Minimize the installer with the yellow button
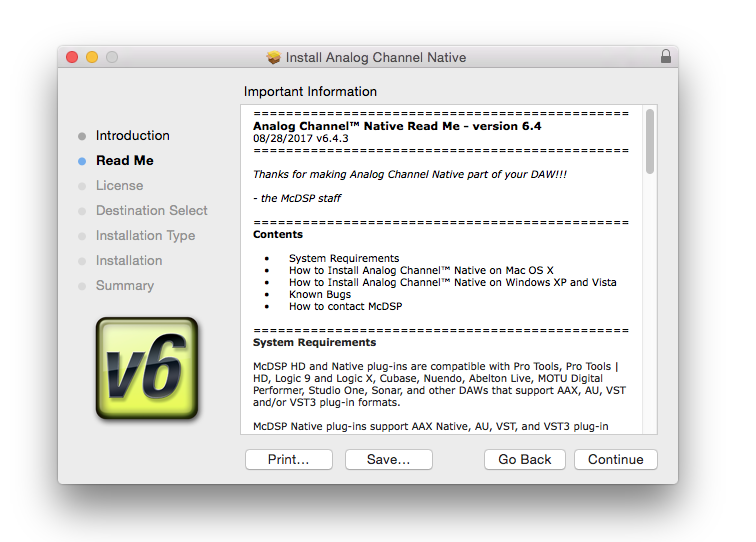 pos(92,57)
